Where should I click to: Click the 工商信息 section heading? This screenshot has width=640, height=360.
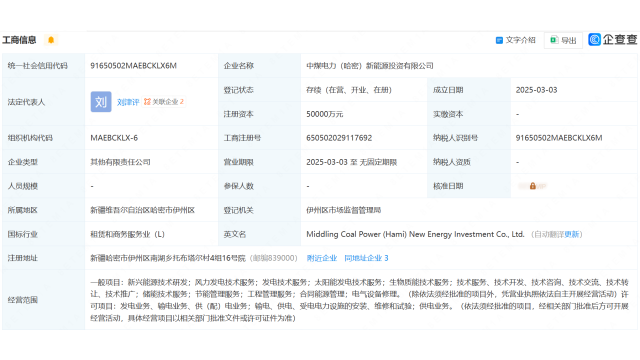coord(19,40)
